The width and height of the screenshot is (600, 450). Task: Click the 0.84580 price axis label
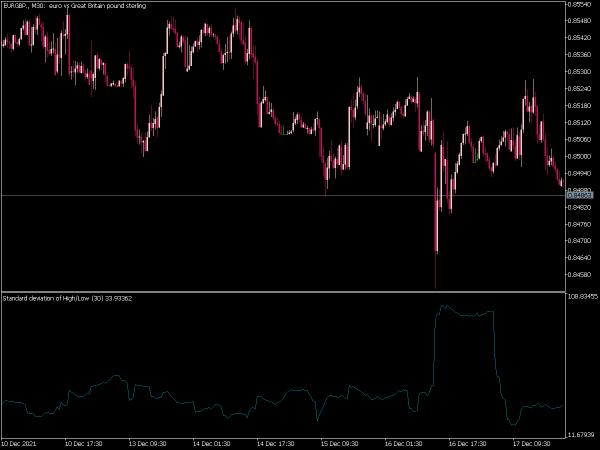[x=579, y=275]
